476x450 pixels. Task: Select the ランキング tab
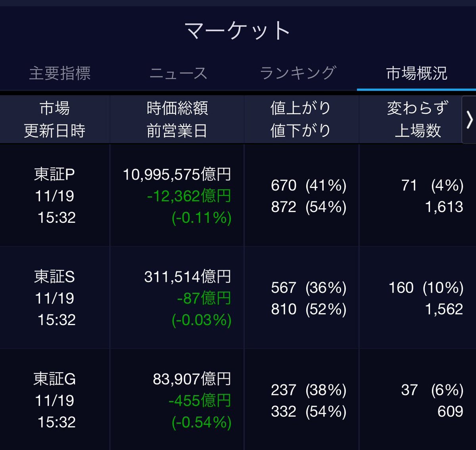point(298,73)
